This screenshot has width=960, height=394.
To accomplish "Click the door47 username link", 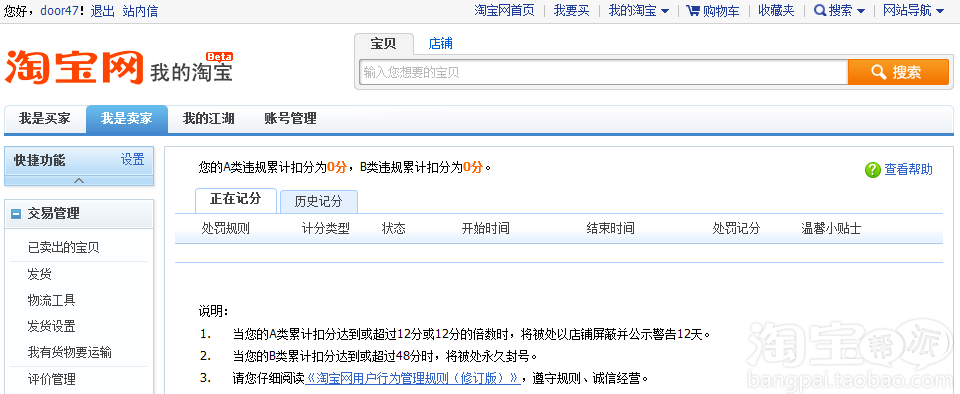I will click(59, 10).
